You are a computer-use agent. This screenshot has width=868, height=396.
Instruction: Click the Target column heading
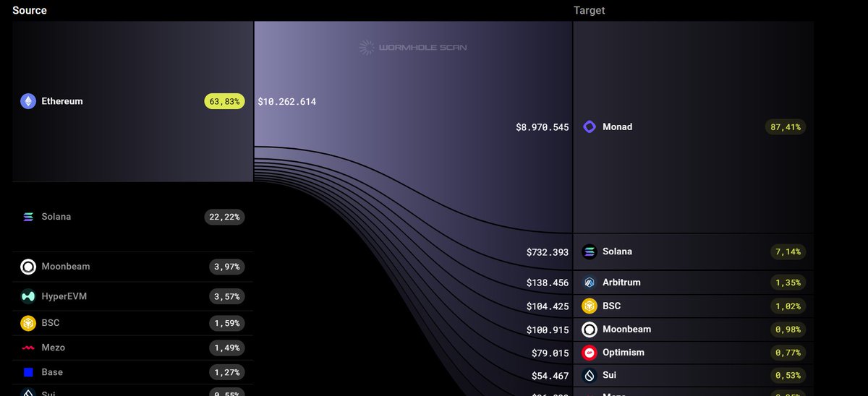[x=590, y=10]
